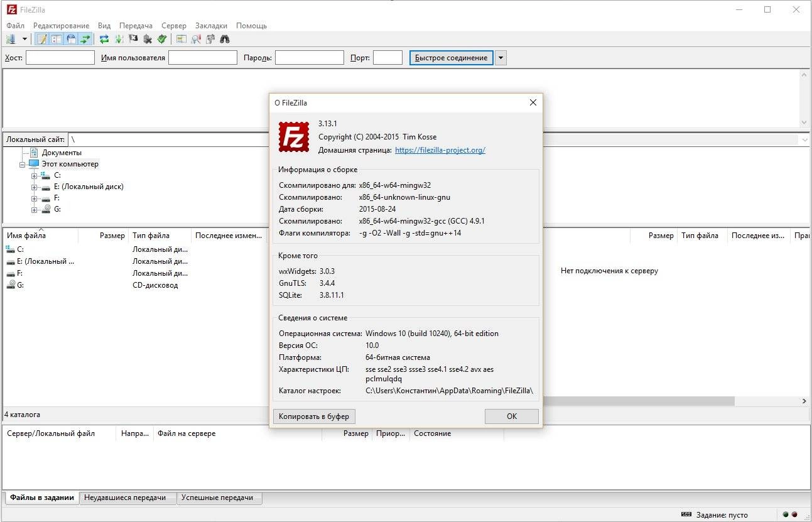This screenshot has height=522, width=812.
Task: Open recursive file search binoculars
Action: click(225, 39)
